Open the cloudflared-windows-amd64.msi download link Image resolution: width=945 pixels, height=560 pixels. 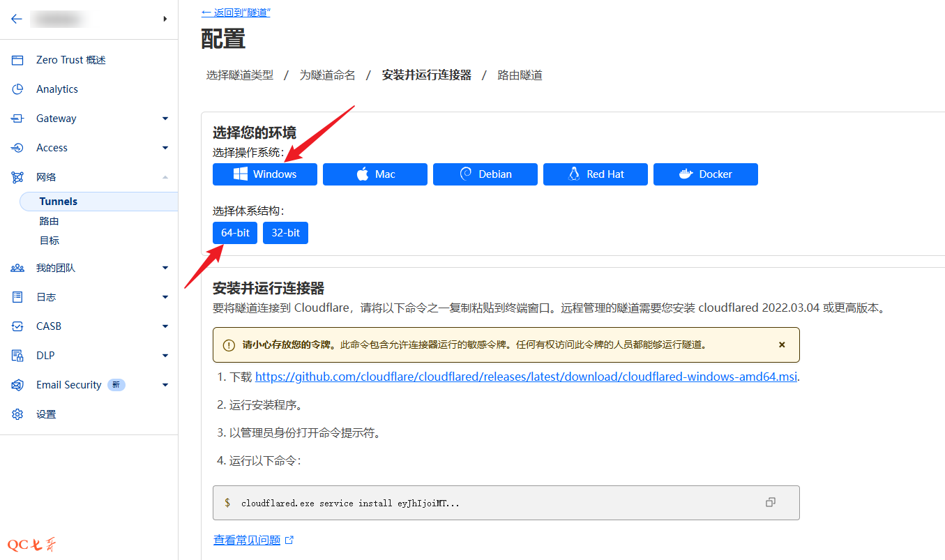click(x=525, y=377)
